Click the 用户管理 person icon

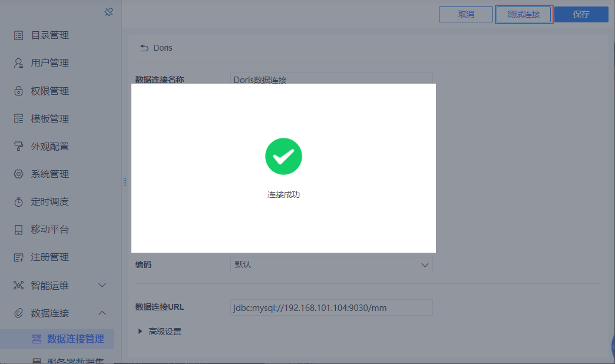[18, 63]
